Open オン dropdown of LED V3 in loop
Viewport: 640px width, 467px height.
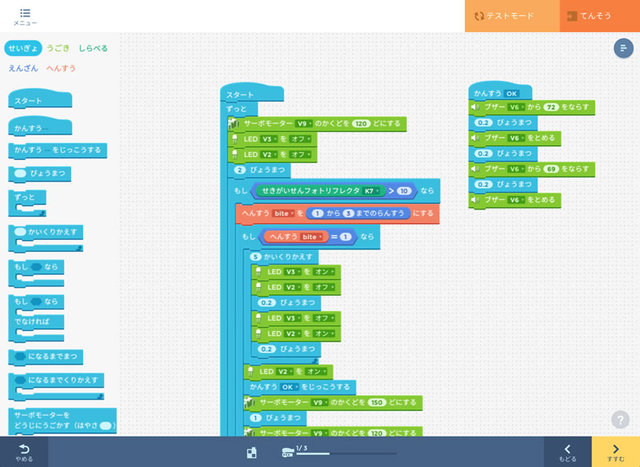point(324,272)
